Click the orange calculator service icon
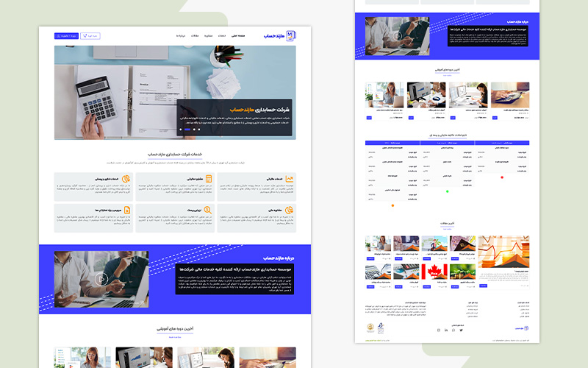Viewport: 588px width, 368px height. (209, 179)
